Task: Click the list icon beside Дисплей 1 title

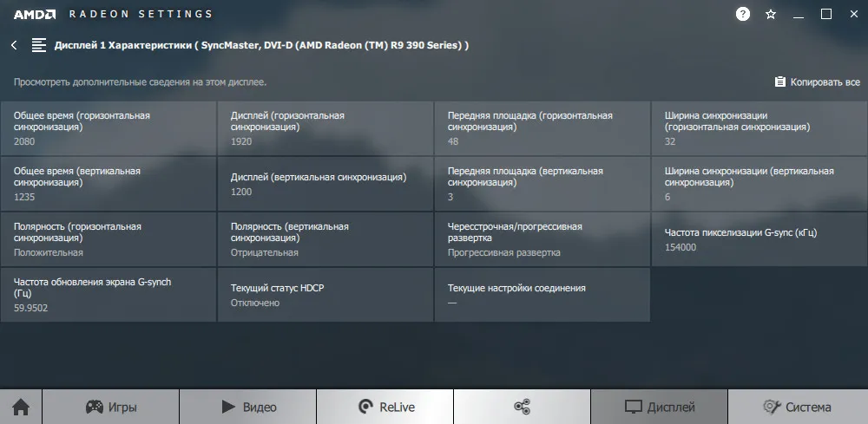Action: [39, 45]
